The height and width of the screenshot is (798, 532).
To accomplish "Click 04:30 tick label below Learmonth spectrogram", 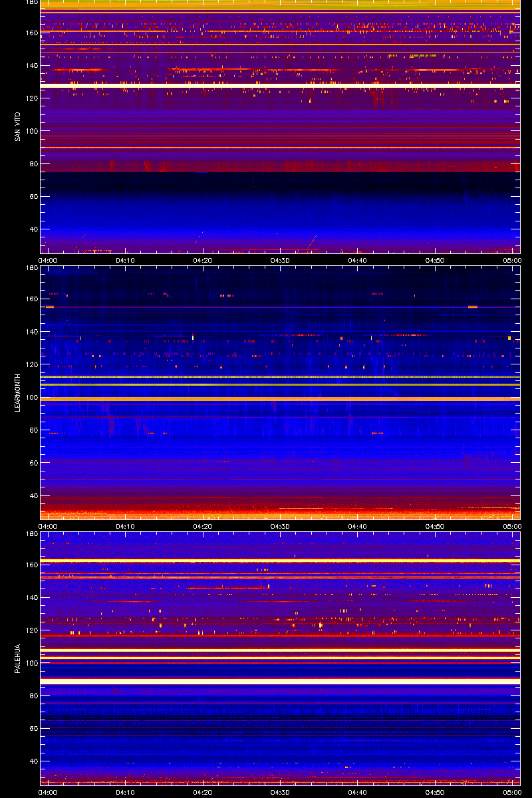I will click(x=281, y=526).
